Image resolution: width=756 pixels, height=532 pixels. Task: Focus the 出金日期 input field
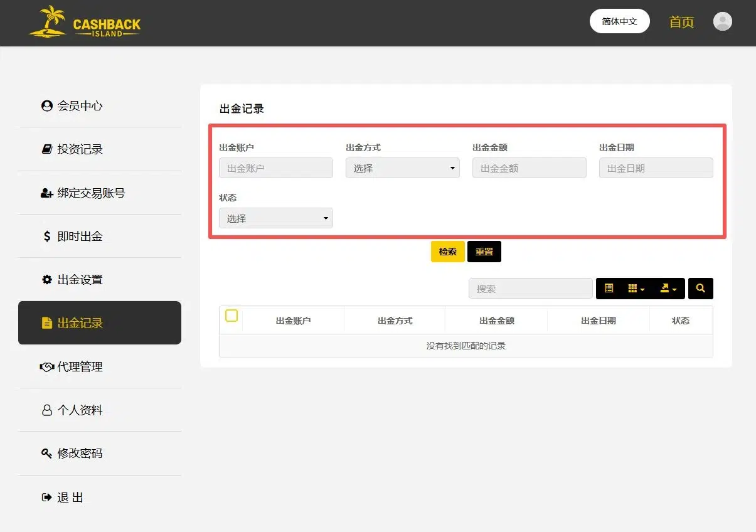[x=656, y=168]
